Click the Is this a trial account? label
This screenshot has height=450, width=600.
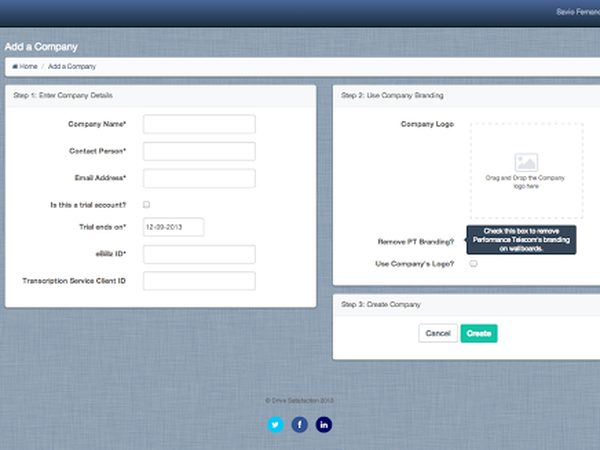tap(88, 205)
